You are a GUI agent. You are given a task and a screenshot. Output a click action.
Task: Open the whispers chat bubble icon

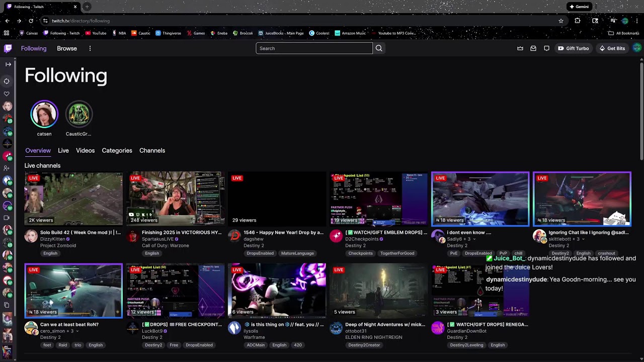pyautogui.click(x=546, y=48)
